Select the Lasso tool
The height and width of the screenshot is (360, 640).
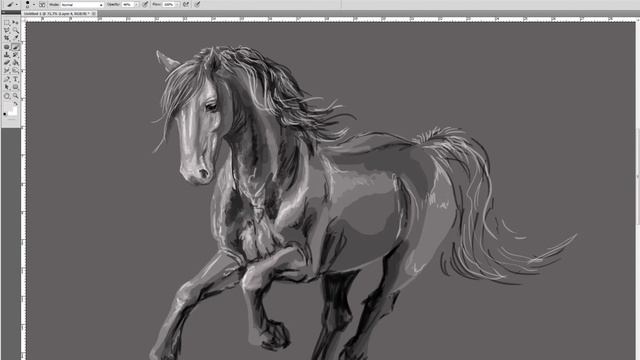[x=6, y=30]
